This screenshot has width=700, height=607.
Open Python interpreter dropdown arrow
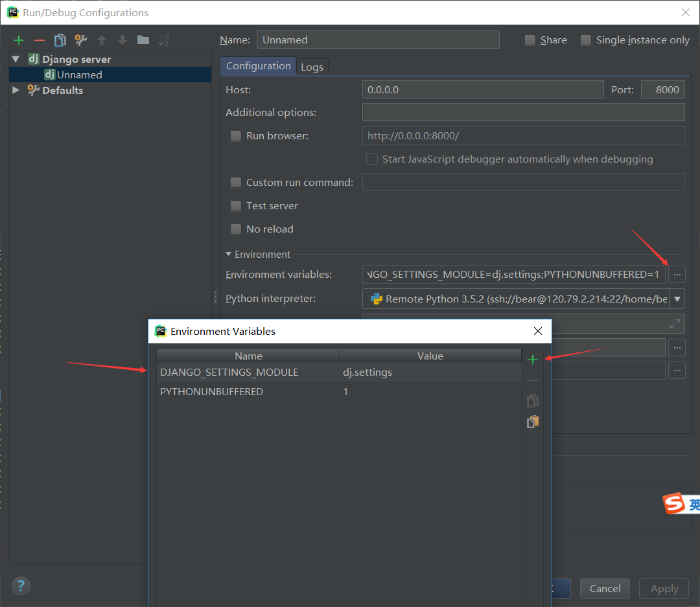[677, 299]
